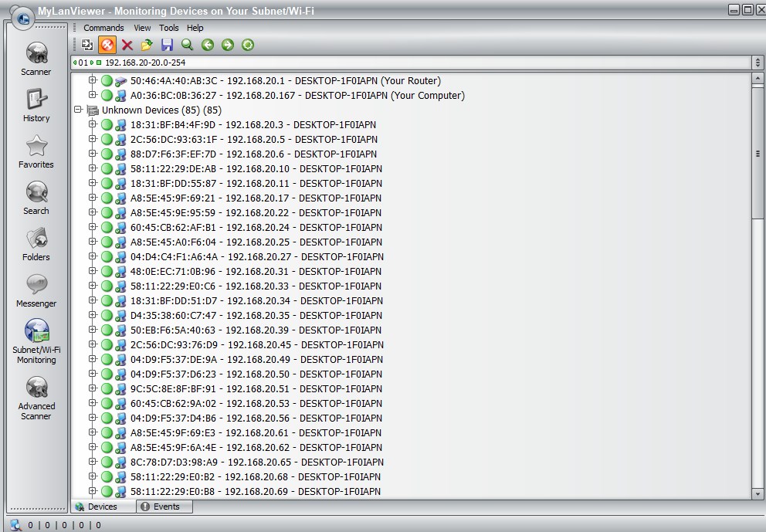This screenshot has height=532, width=766.
Task: Select device 192.168.20.167 (Your Computer)
Action: [297, 96]
